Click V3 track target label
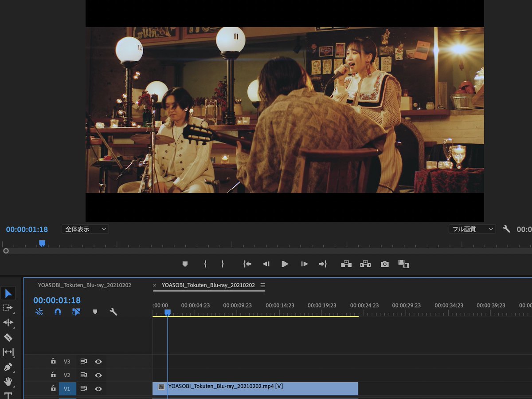Screen dimensions: 532x399 click(67, 361)
